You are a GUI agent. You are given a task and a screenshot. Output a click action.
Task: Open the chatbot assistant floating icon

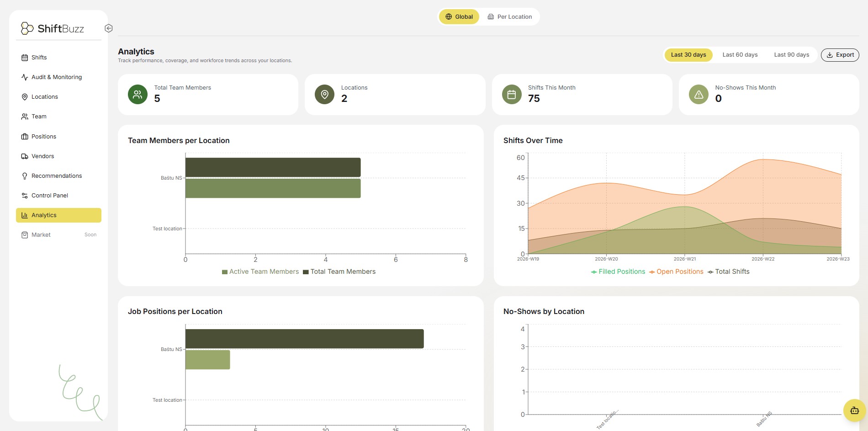coord(854,410)
